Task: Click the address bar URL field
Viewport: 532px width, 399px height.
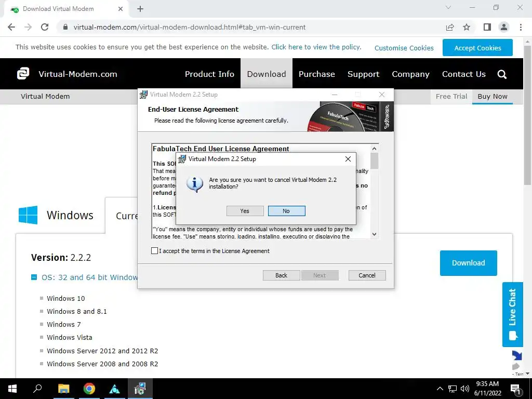Action: (x=189, y=27)
